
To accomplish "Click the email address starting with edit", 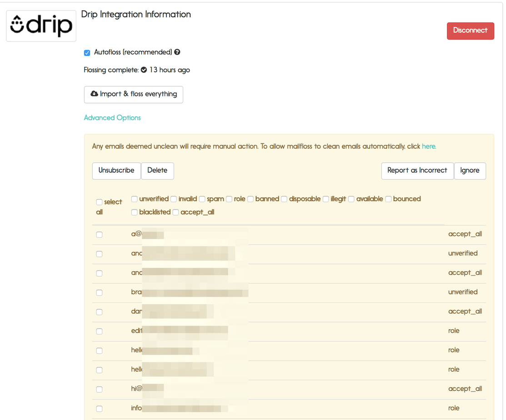I will [x=180, y=330].
